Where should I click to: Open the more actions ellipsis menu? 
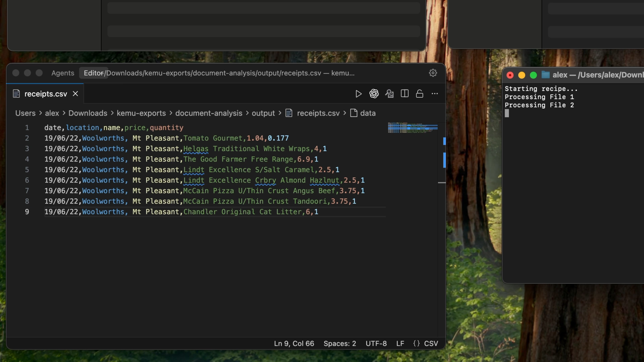point(435,94)
